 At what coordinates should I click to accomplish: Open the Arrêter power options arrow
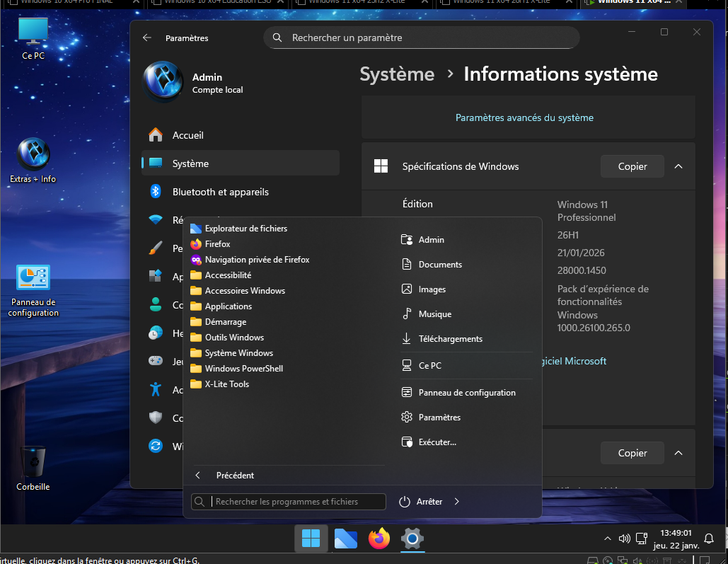457,502
